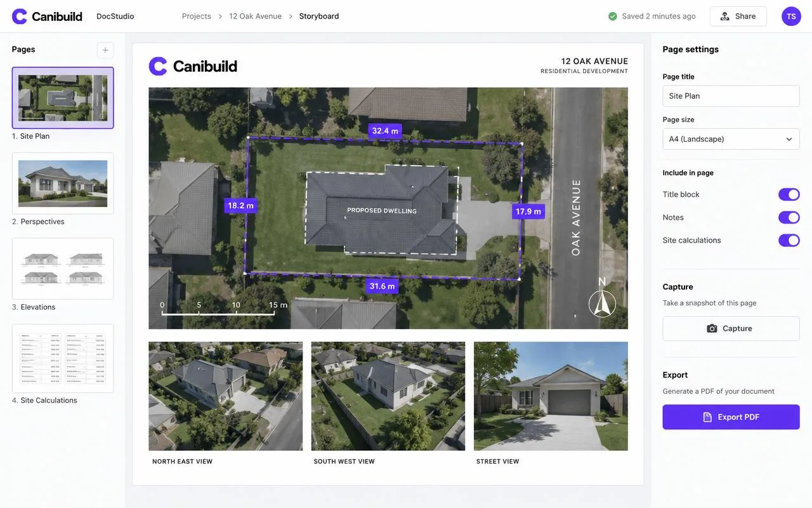This screenshot has width=812, height=508.
Task: Click the North East View image
Action: click(225, 396)
